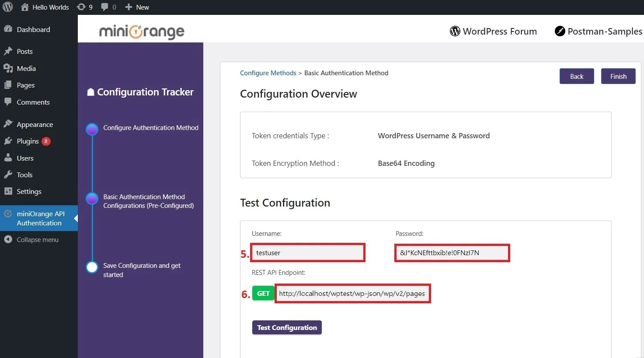Screen dimensions: 644x358
Task: Click Basic Authentication Method Configurations tracker label
Action: (x=148, y=201)
